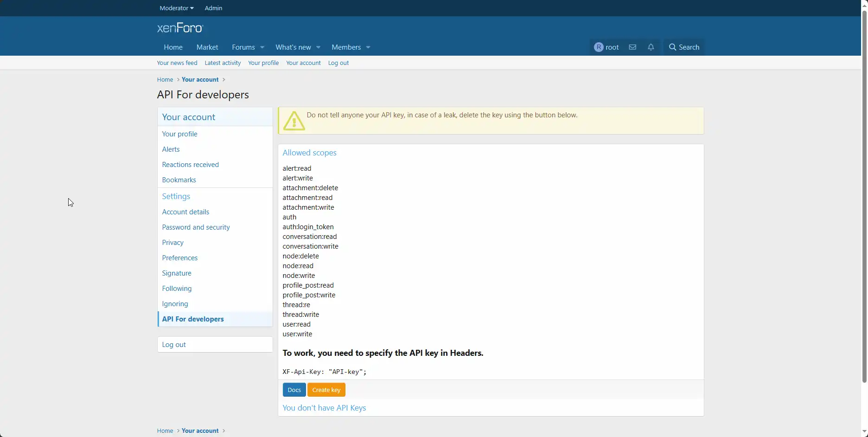Image resolution: width=868 pixels, height=437 pixels.
Task: Expand the Forums dropdown arrow
Action: point(262,48)
